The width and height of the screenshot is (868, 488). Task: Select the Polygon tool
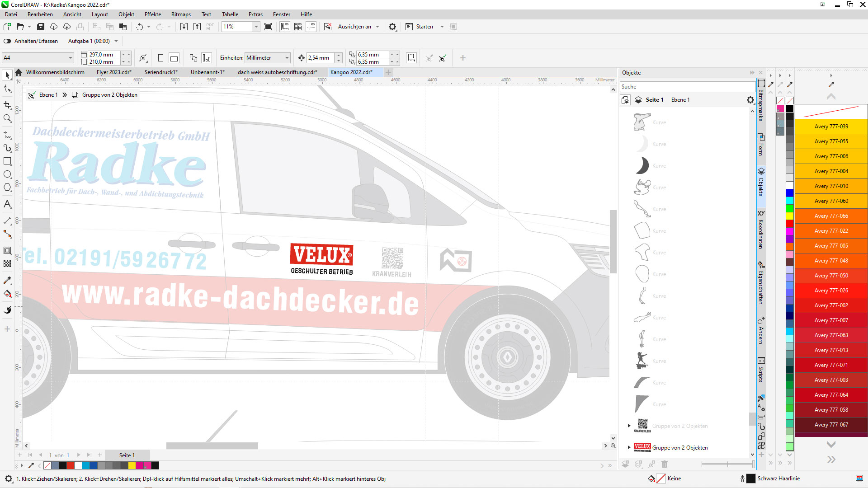[x=7, y=188]
